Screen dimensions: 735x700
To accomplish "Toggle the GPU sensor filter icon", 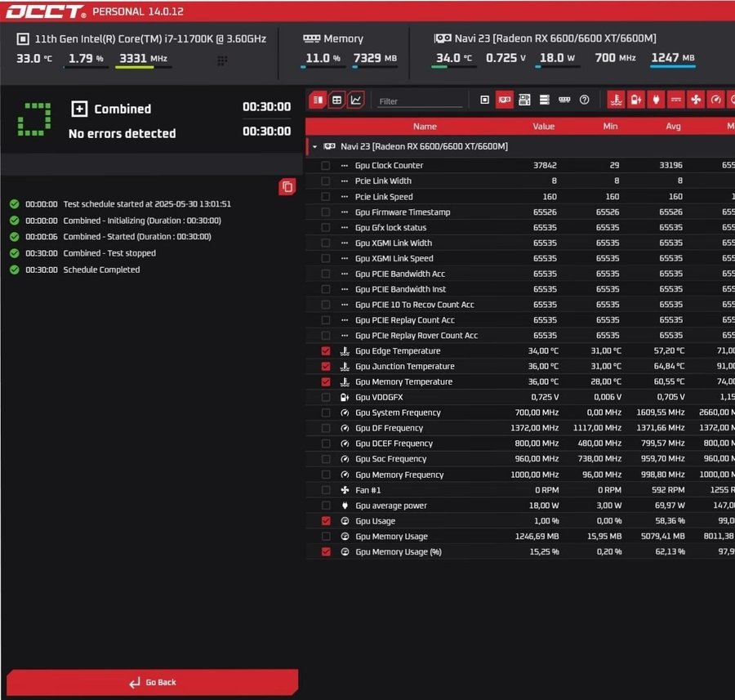I will point(505,100).
